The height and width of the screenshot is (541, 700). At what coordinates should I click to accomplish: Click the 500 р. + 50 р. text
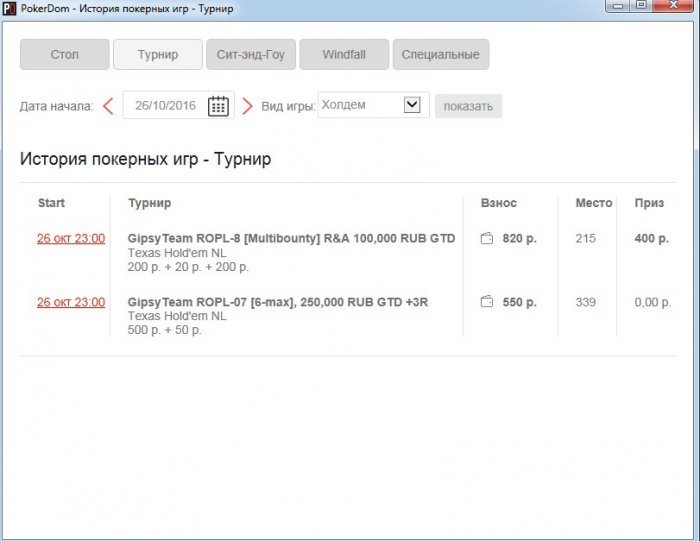(164, 330)
